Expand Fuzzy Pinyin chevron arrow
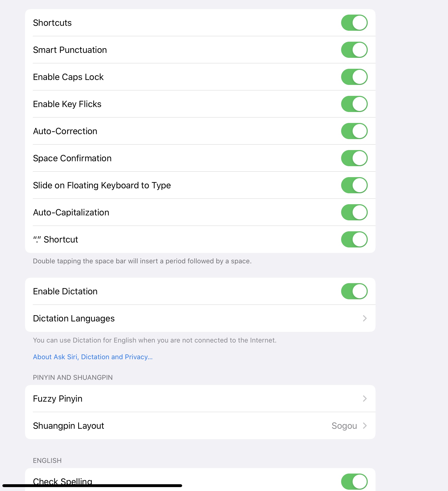This screenshot has height=491, width=448. tap(365, 399)
